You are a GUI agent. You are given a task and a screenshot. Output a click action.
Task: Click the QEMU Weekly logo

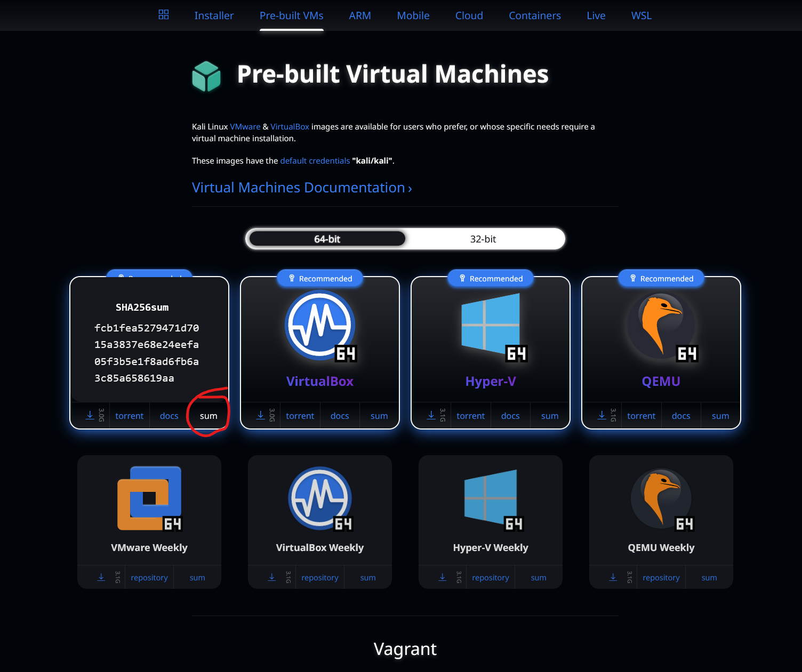(661, 498)
